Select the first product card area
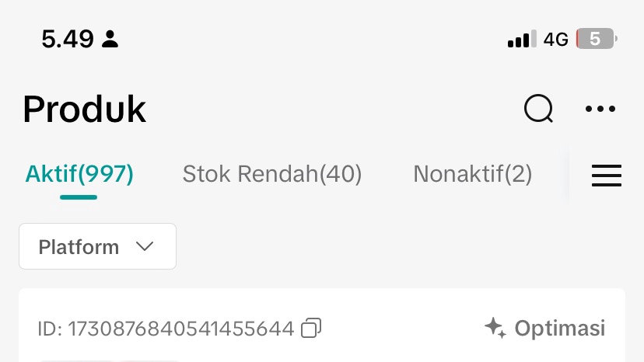 pyautogui.click(x=322, y=325)
